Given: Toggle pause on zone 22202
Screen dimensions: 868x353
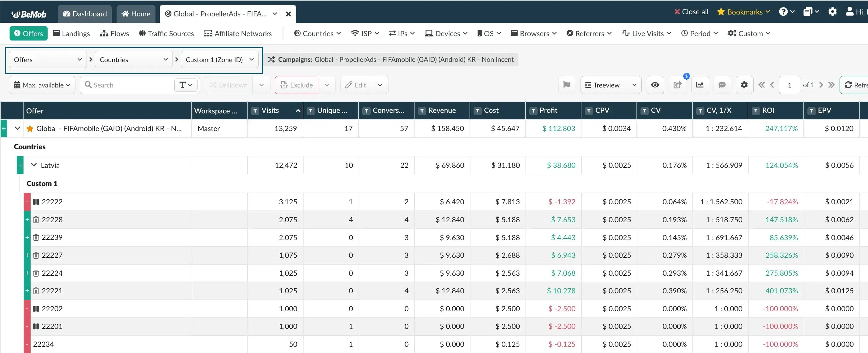Looking at the screenshot, I should click(36, 308).
